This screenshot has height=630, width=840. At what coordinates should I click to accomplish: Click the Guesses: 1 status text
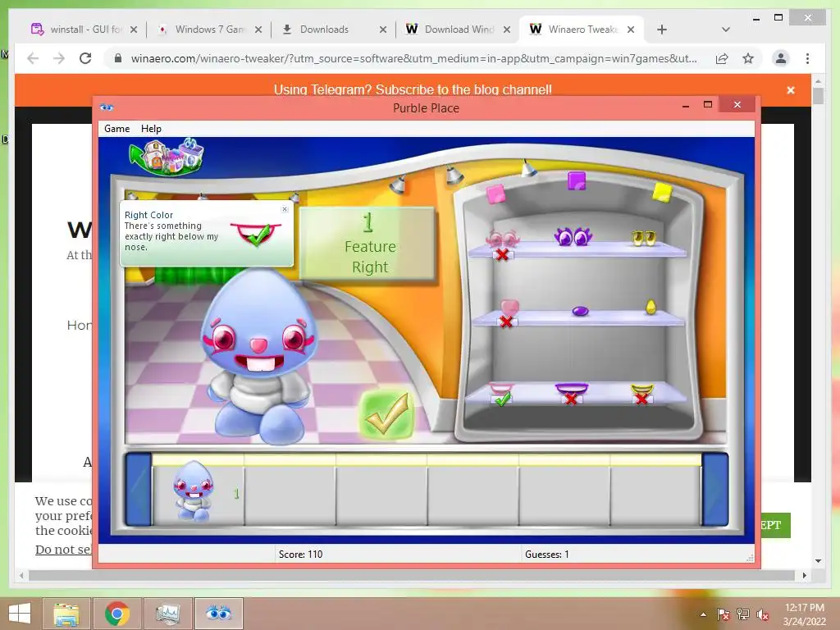(547, 555)
